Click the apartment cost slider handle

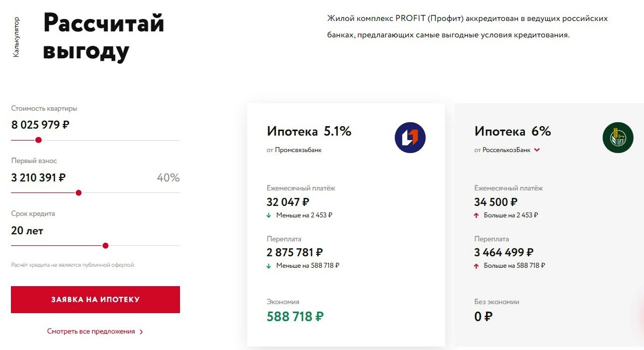click(38, 140)
